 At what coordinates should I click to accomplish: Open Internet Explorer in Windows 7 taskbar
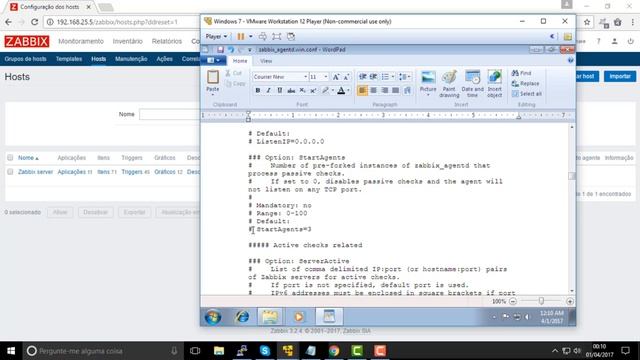(x=242, y=316)
